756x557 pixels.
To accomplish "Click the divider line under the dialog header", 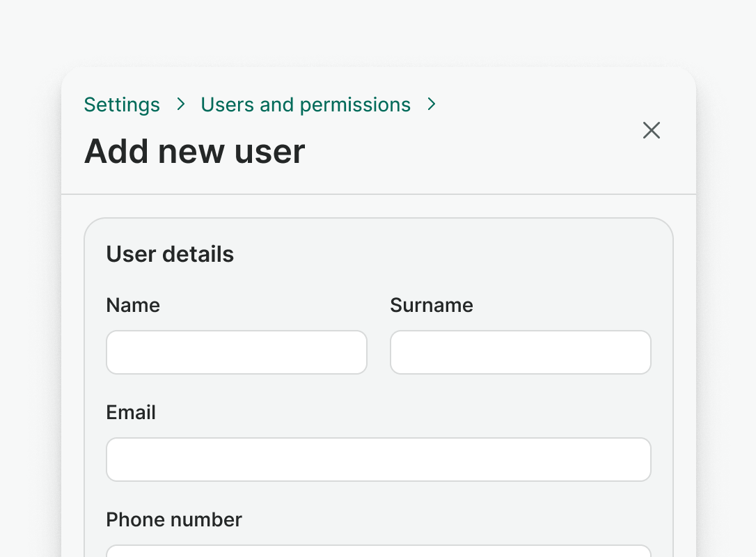I will pyautogui.click(x=378, y=194).
